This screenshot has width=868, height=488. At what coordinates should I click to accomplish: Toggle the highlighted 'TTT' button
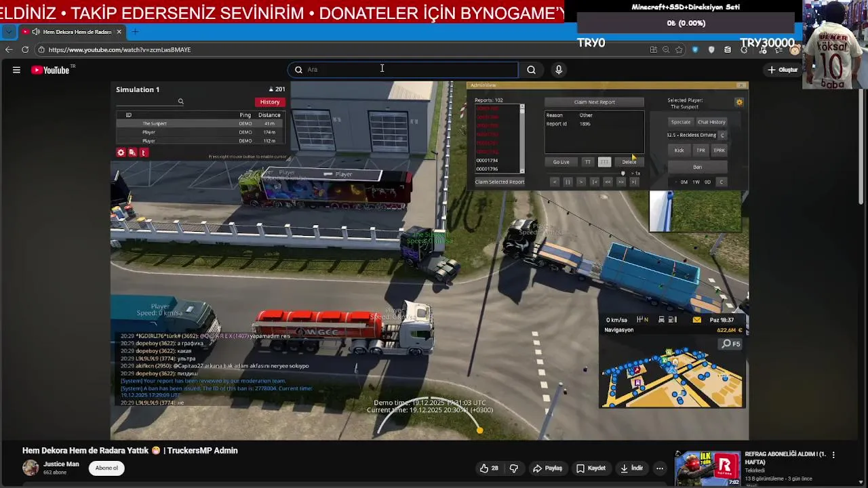(x=604, y=162)
